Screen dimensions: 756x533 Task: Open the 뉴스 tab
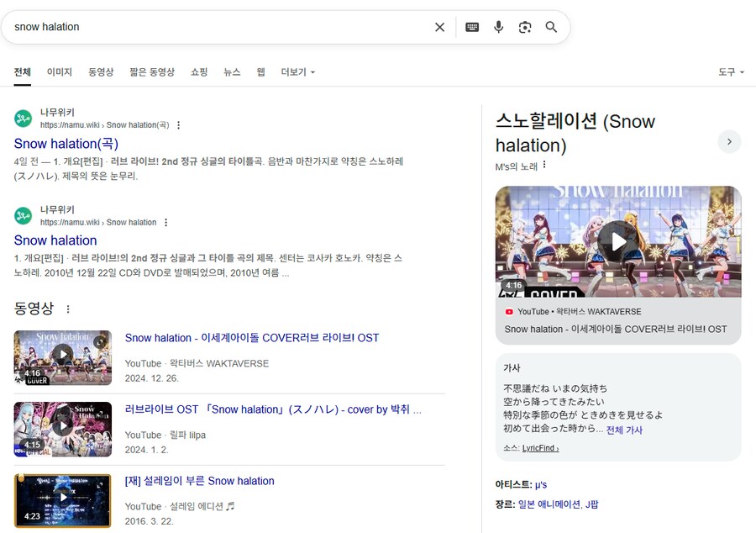[232, 71]
